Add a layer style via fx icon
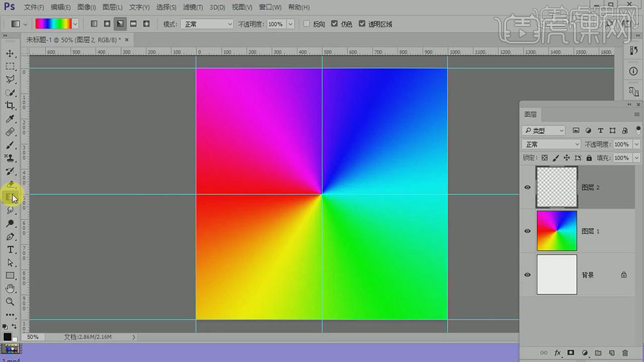Image resolution: width=644 pixels, height=362 pixels. [557, 353]
